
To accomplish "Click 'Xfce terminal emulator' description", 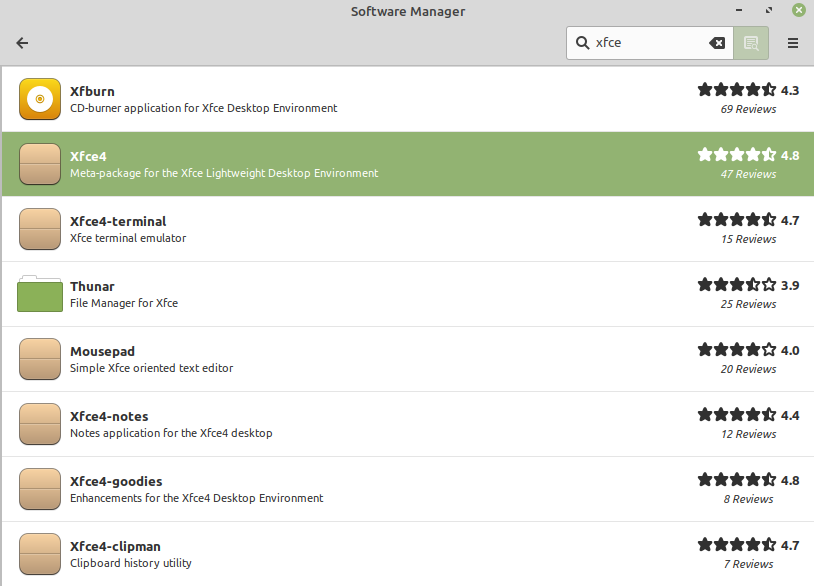I will [128, 238].
